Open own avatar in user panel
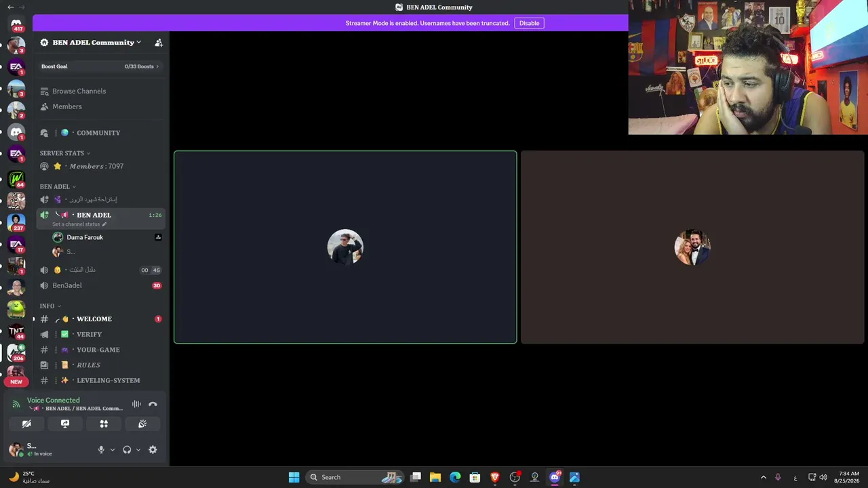The image size is (868, 488). pos(16,449)
